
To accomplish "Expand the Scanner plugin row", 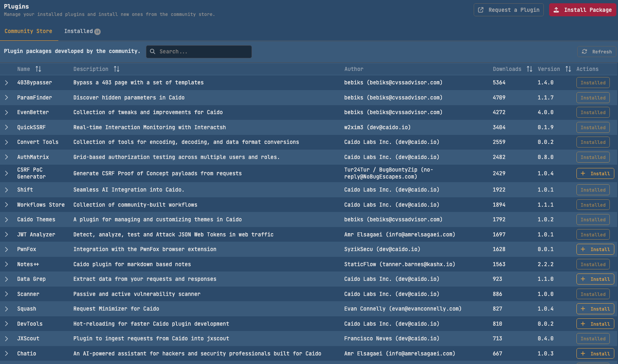I will (x=7, y=294).
